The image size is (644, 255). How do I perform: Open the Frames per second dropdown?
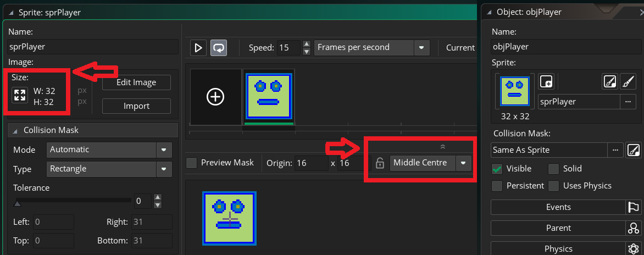[371, 48]
